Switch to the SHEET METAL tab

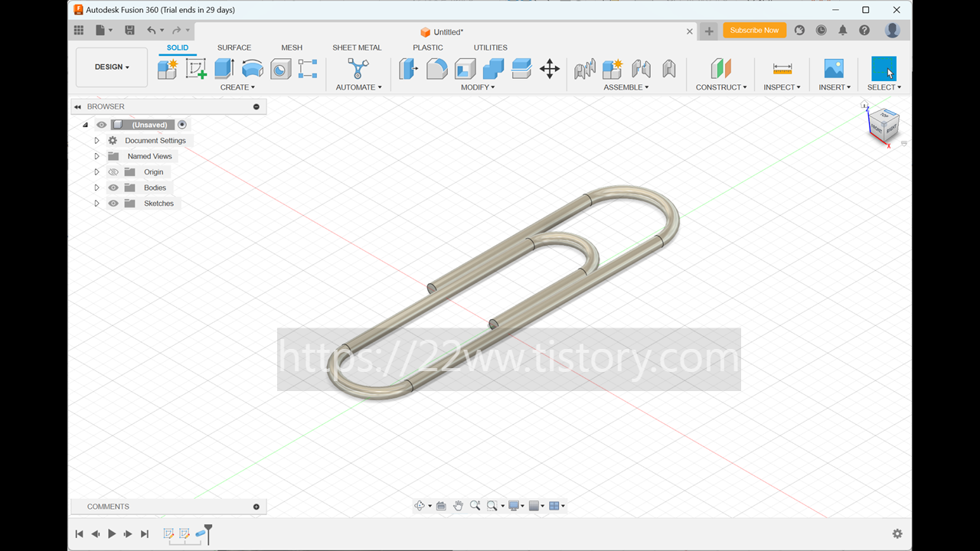pos(357,47)
